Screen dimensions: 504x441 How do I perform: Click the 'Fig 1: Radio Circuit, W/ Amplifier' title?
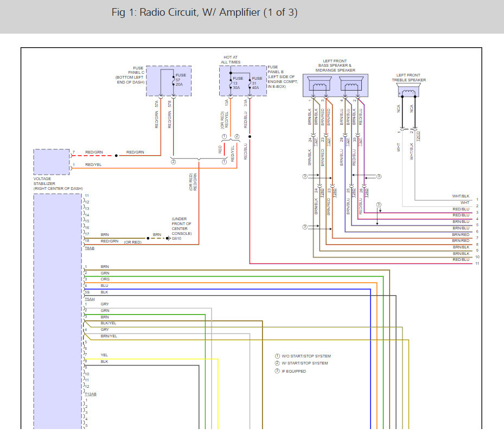coord(205,12)
